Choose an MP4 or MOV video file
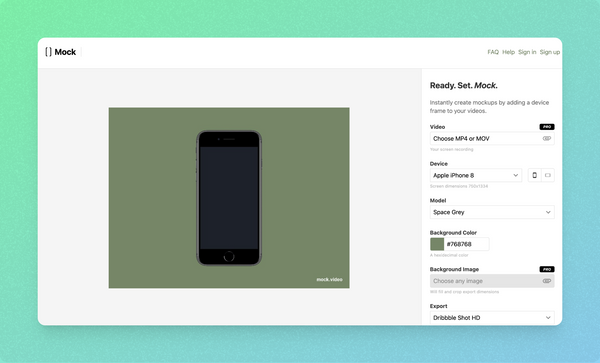Image resolution: width=600 pixels, height=363 pixels. [x=492, y=138]
